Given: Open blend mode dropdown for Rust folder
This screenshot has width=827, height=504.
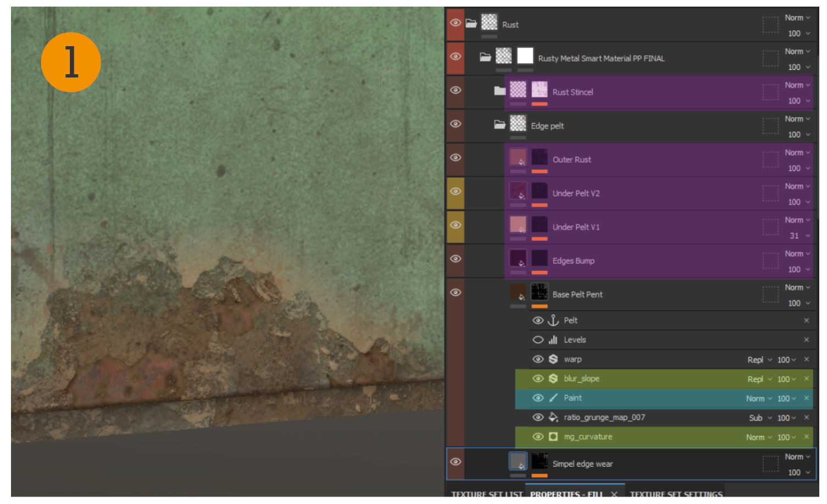Looking at the screenshot, I should 797,18.
